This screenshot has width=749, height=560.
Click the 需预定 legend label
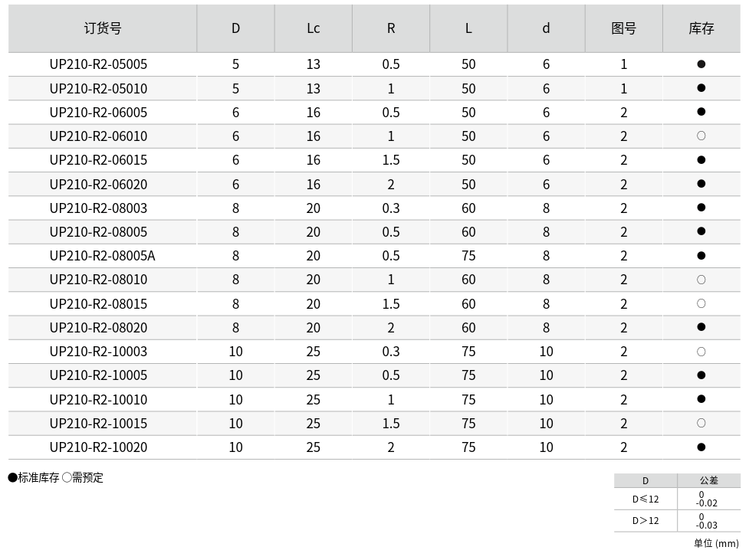pos(87,477)
